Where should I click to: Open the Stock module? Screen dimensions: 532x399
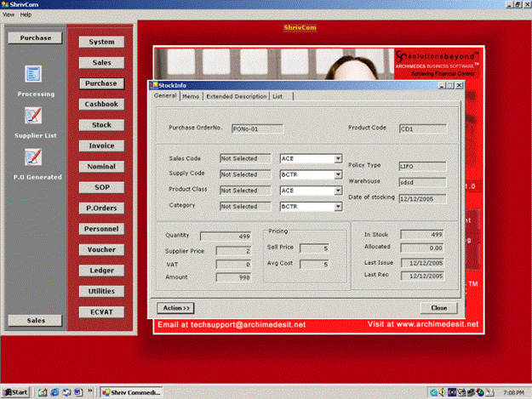[x=101, y=125]
